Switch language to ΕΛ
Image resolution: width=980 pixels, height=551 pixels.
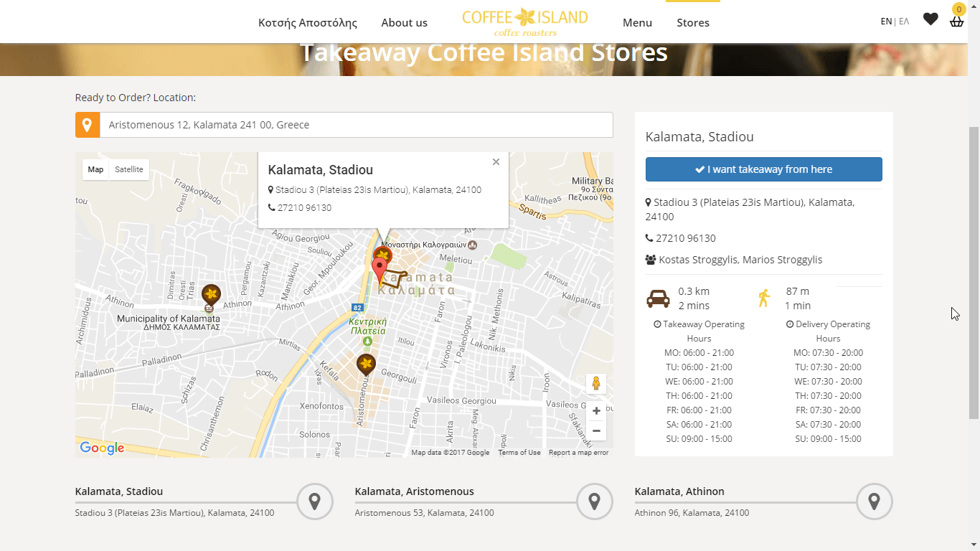[x=904, y=21]
